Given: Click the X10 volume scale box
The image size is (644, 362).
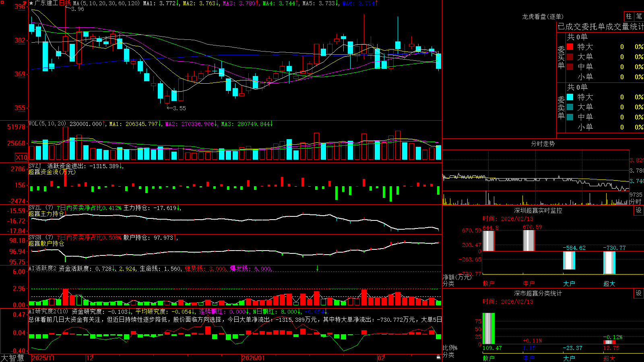Looking at the screenshot, I should (21, 157).
